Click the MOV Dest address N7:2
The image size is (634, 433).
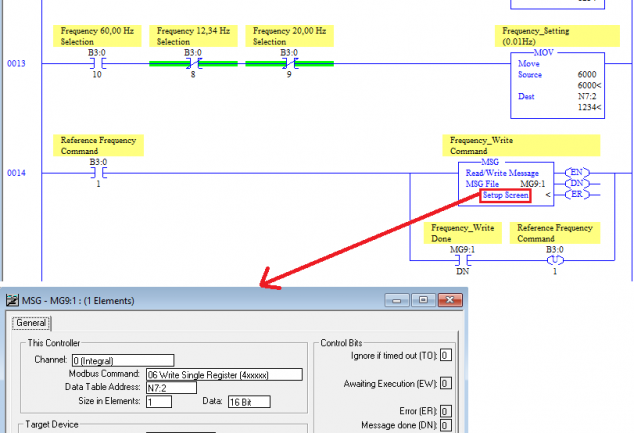[x=587, y=96]
